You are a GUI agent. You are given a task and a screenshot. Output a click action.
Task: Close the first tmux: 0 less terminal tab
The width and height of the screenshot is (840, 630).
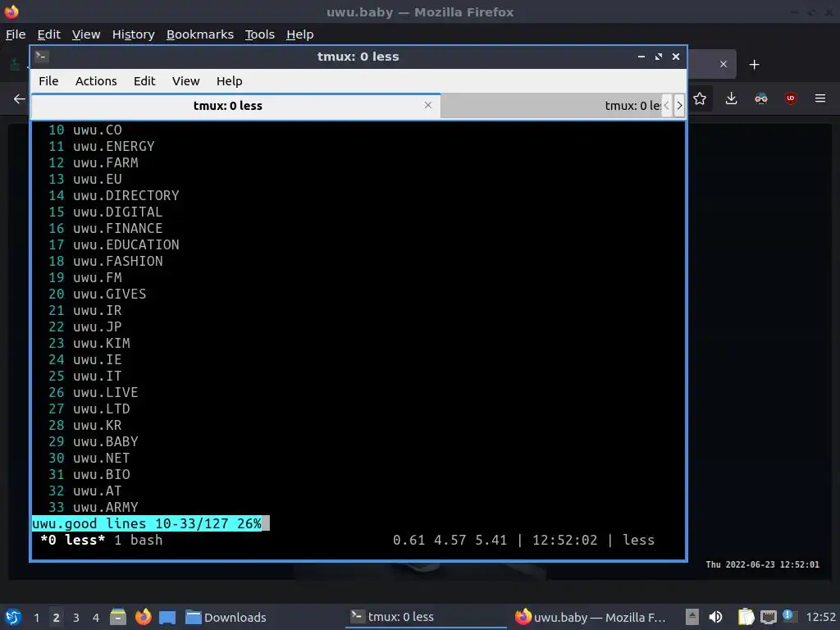(428, 105)
